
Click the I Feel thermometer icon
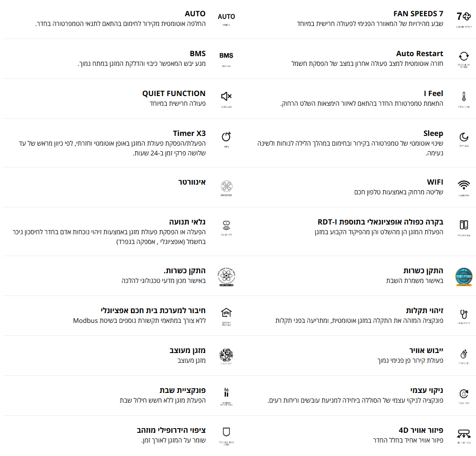pyautogui.click(x=463, y=96)
